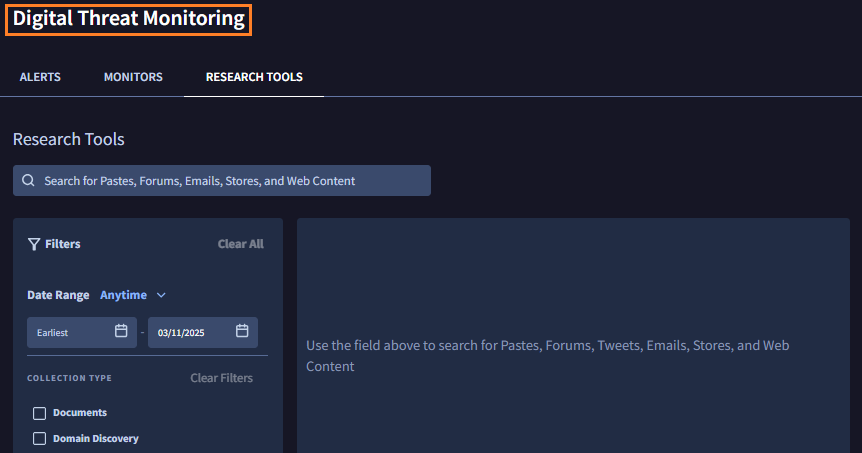
Task: Open the Monitors tab
Action: tap(133, 77)
